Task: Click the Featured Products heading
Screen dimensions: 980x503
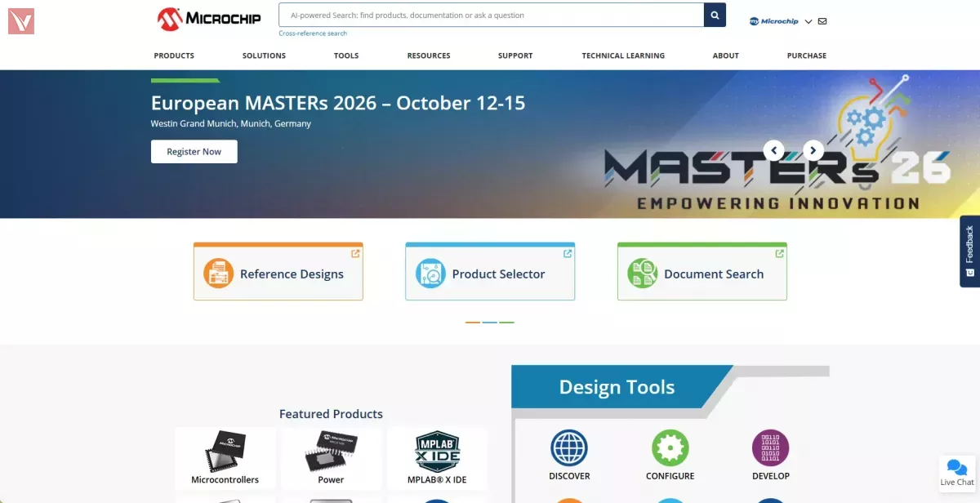Action: (331, 414)
